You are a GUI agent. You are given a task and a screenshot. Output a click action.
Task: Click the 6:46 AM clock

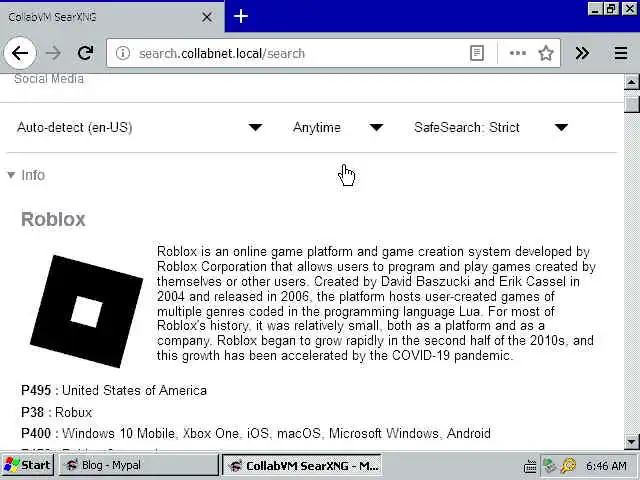coord(606,466)
